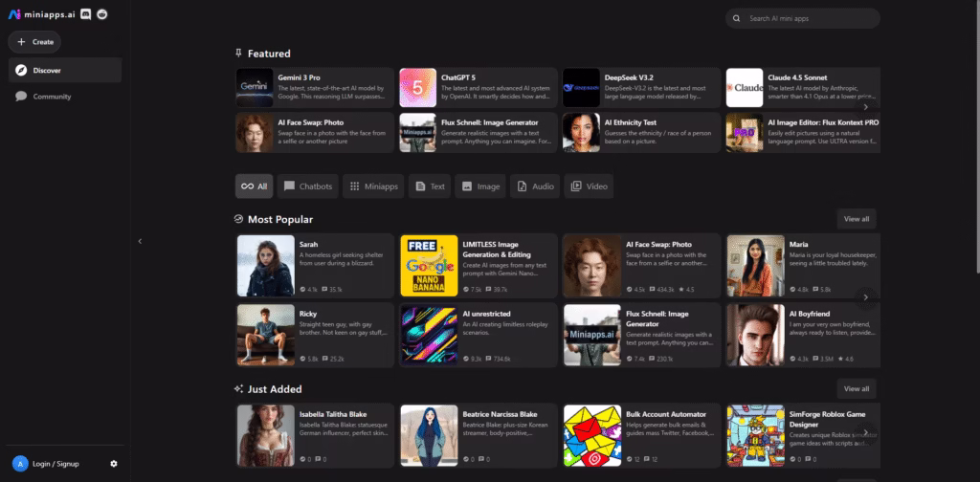Select the Audio filter tab
This screenshot has height=482, width=980.
pyautogui.click(x=535, y=186)
